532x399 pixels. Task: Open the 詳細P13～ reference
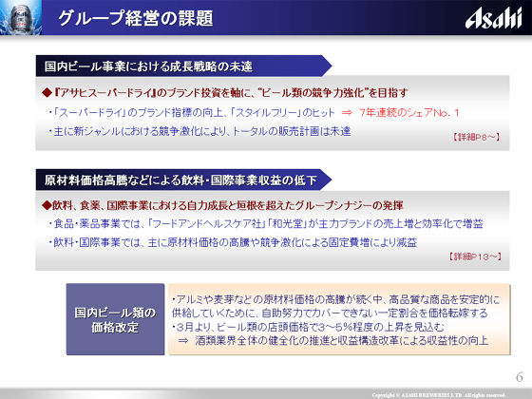click(x=475, y=256)
